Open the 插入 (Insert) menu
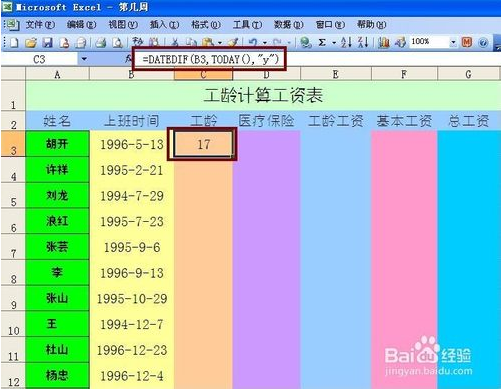Image resolution: width=501 pixels, height=389 pixels. pos(165,25)
